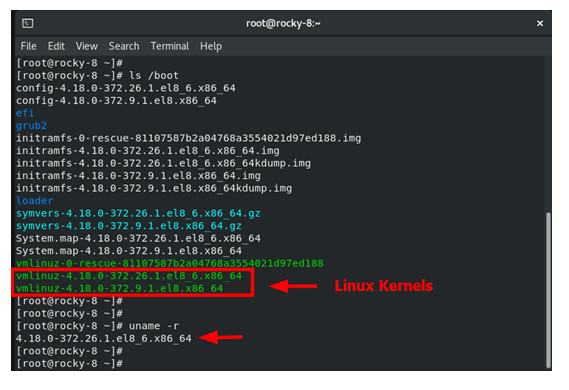This screenshot has height=390, width=569.
Task: Click the 'uname -r' command line
Action: click(98, 326)
